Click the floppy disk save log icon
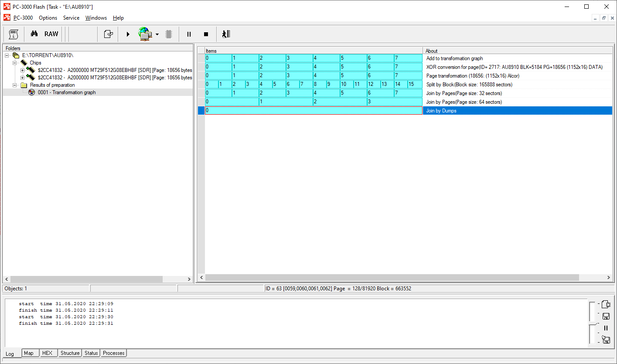 tap(606, 316)
